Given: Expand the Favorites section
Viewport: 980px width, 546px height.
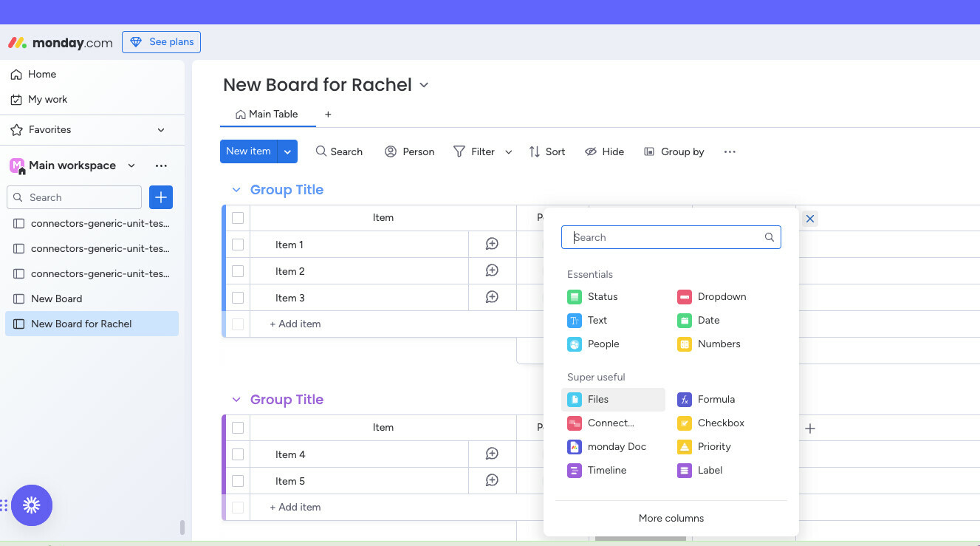Looking at the screenshot, I should [161, 130].
